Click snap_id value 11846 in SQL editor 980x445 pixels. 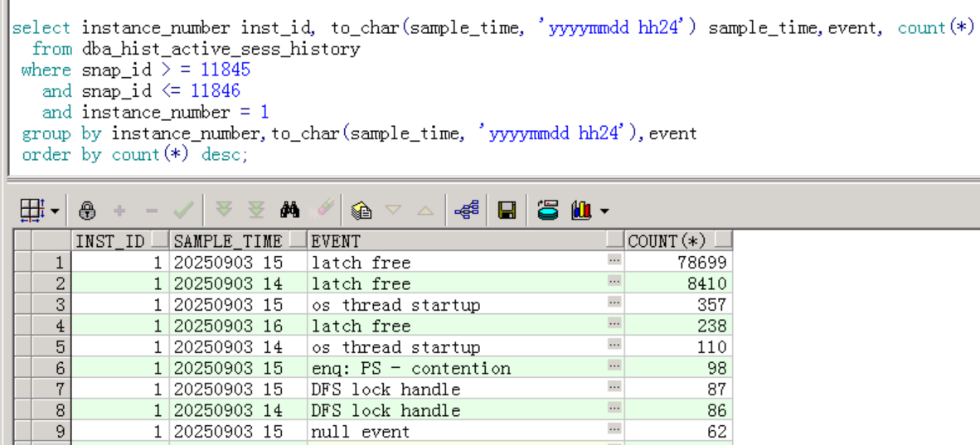click(x=215, y=90)
